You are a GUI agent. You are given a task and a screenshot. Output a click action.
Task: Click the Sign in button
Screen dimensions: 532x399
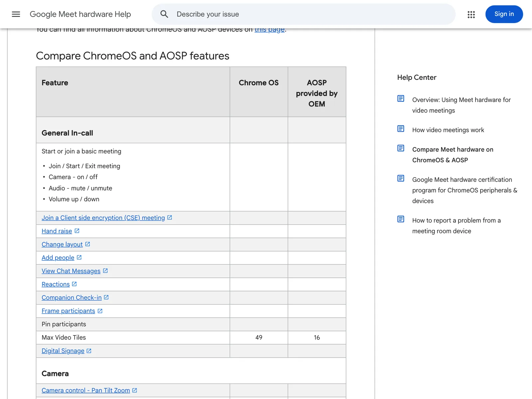click(504, 14)
